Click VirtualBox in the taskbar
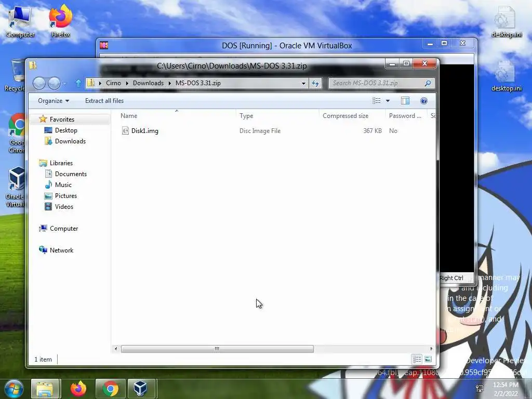Screen dimensions: 532x399 (140, 389)
